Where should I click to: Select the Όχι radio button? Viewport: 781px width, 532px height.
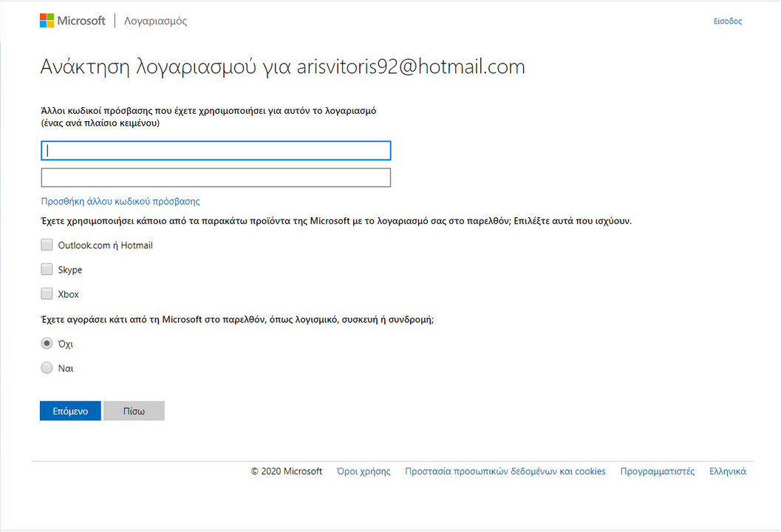pos(47,343)
